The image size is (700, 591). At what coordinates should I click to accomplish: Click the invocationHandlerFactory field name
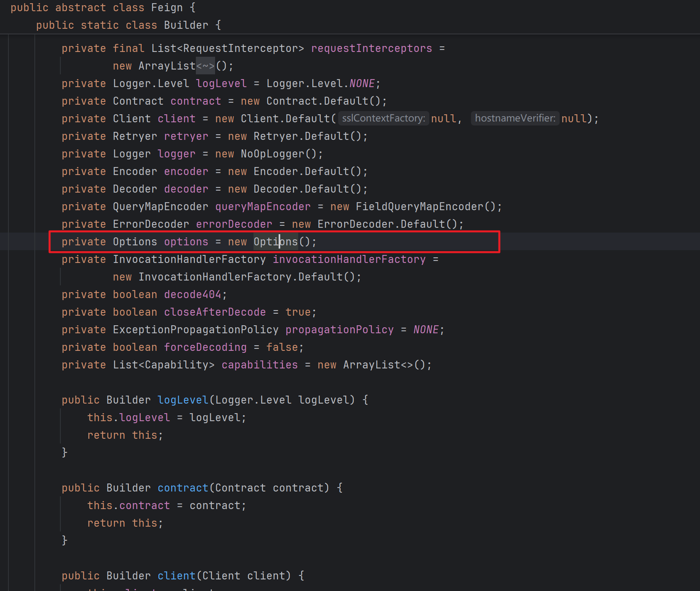coord(349,259)
